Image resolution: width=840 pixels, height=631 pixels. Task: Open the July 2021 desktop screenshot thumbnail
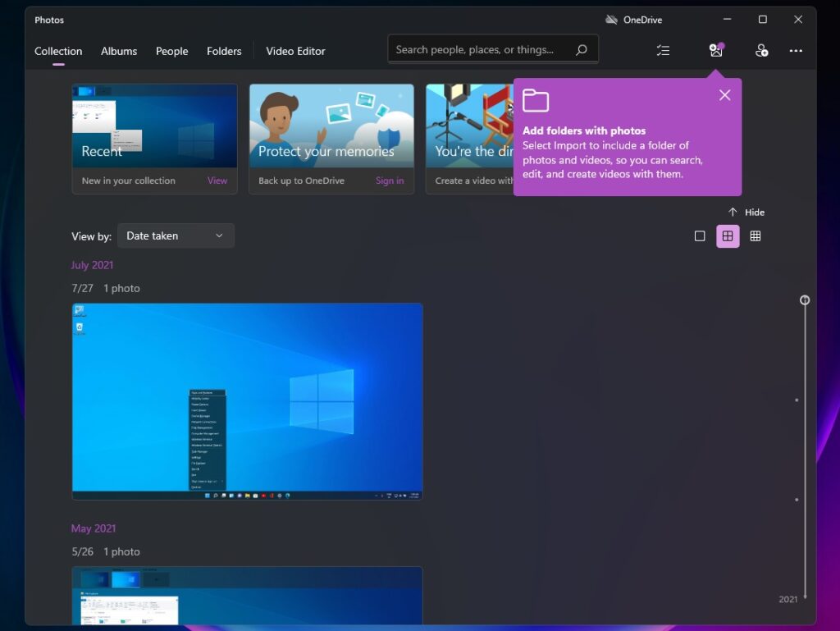[247, 400]
